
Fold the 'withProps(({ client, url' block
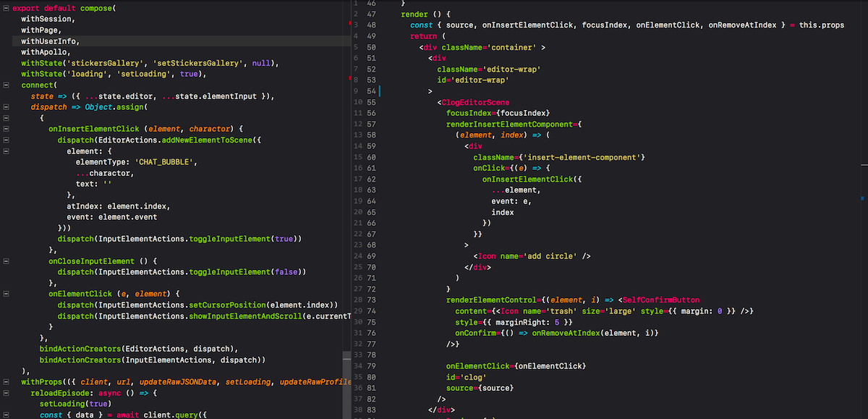coord(6,382)
